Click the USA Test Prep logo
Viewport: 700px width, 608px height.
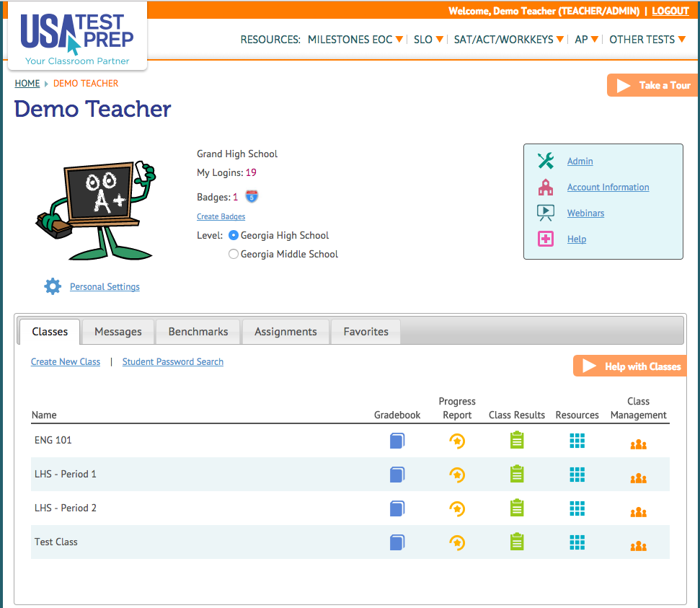[77, 38]
